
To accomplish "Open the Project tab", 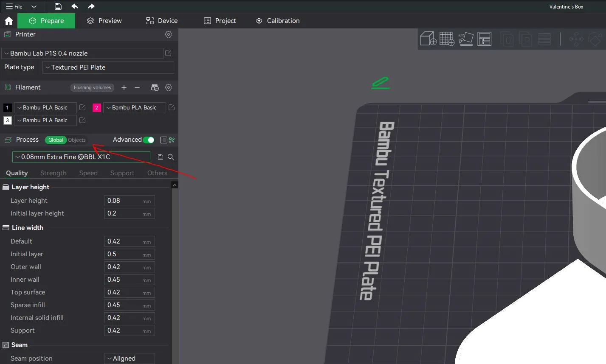I will (220, 21).
